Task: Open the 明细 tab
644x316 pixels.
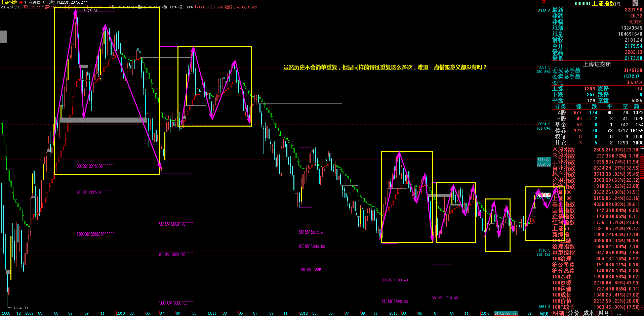Action: coord(558,313)
